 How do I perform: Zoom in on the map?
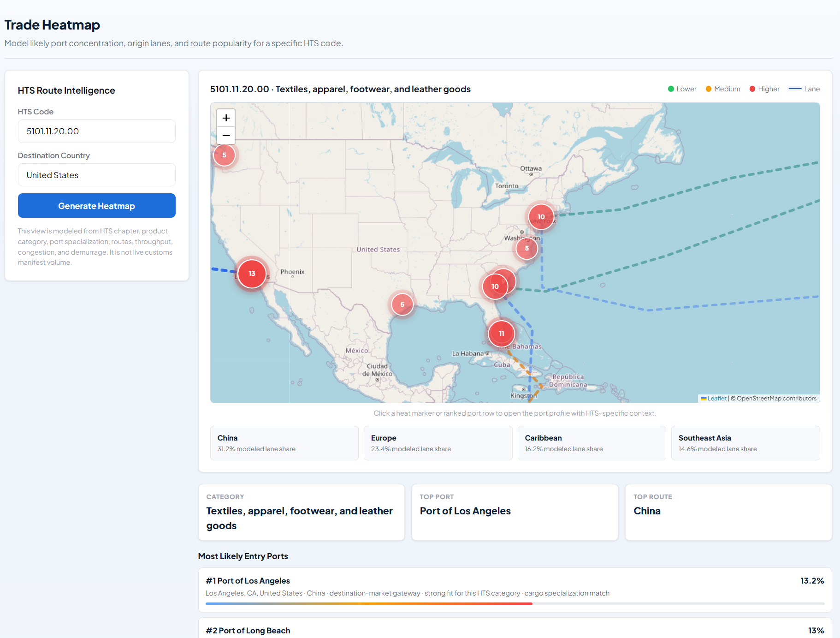226,118
